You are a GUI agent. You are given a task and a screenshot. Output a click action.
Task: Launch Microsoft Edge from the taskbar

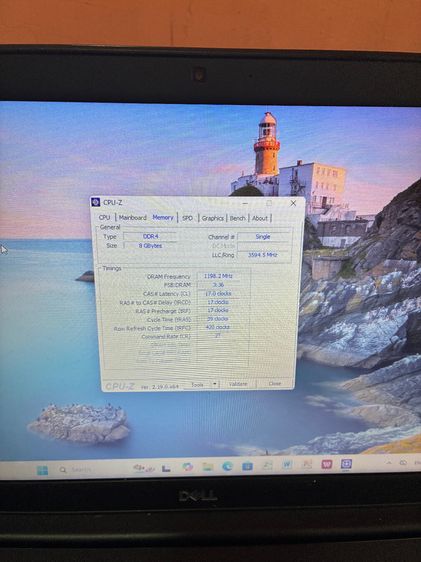coord(227,466)
